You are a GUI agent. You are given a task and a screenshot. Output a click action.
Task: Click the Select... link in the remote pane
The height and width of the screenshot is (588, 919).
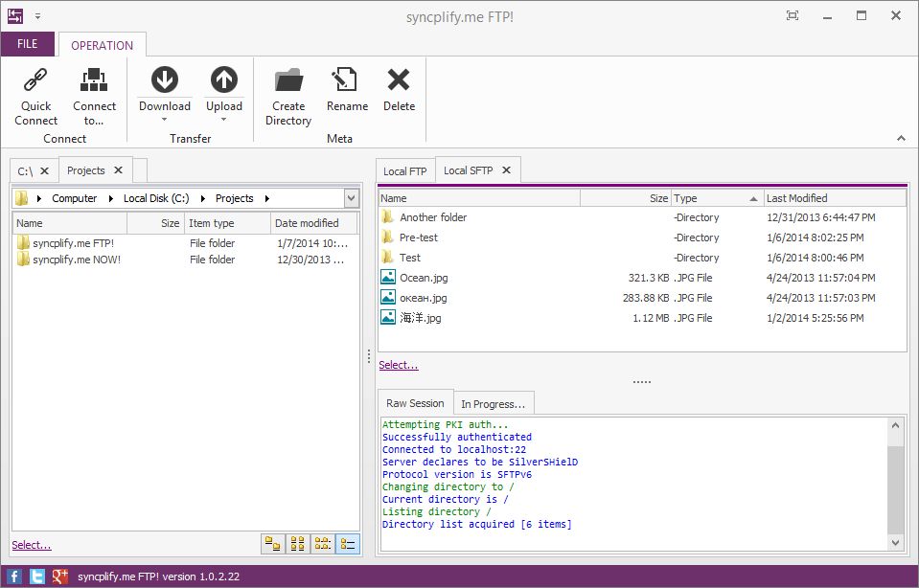pyautogui.click(x=397, y=364)
